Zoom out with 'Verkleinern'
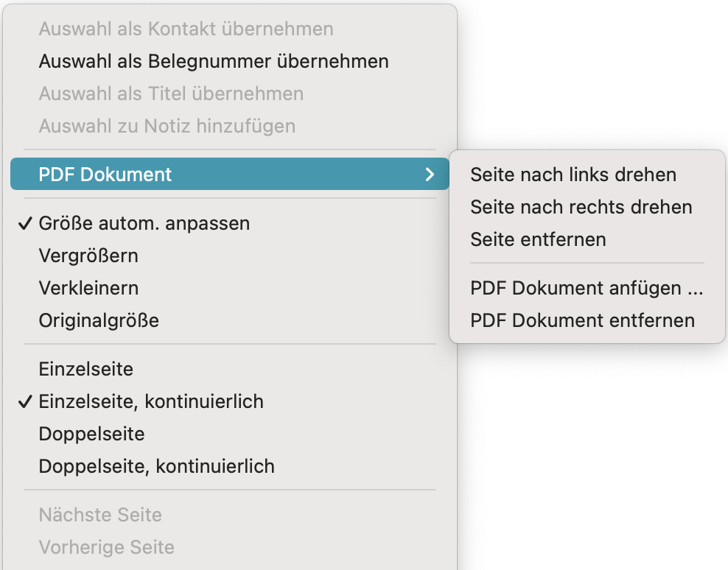This screenshot has width=728, height=570. pos(88,288)
